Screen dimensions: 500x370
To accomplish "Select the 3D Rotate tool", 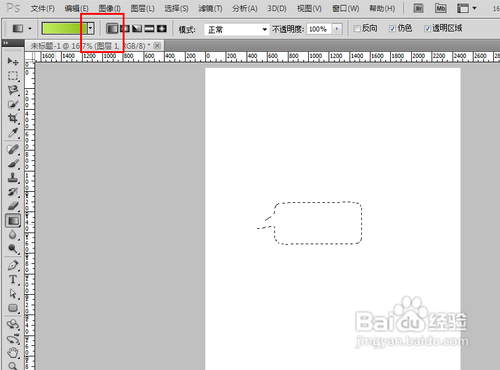I will (x=13, y=325).
